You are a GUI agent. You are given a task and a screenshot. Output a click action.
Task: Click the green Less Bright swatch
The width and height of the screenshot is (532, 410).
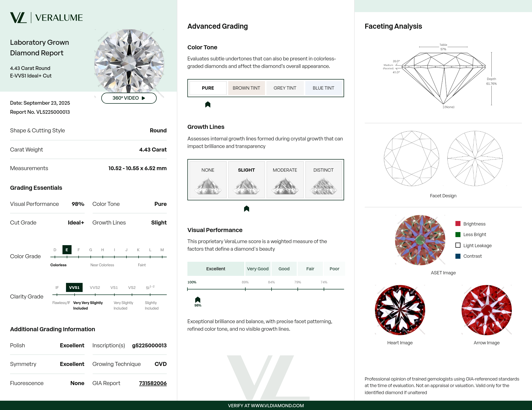pyautogui.click(x=458, y=234)
